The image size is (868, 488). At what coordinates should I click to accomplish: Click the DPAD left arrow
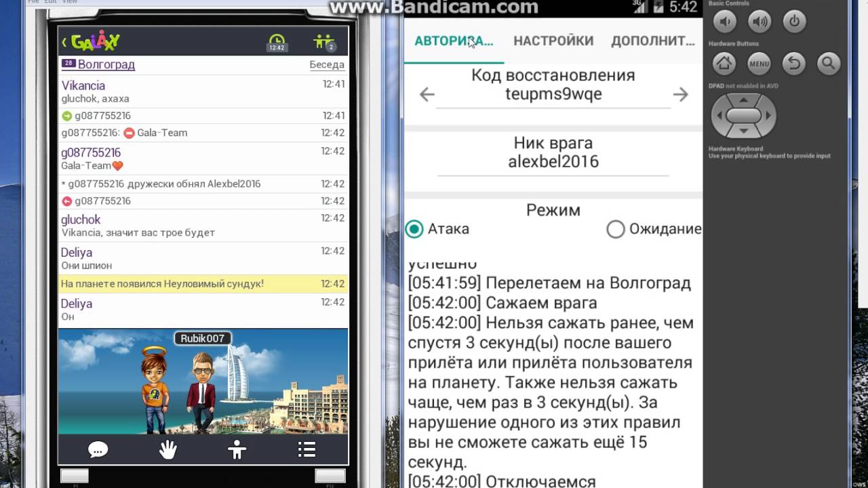[719, 115]
